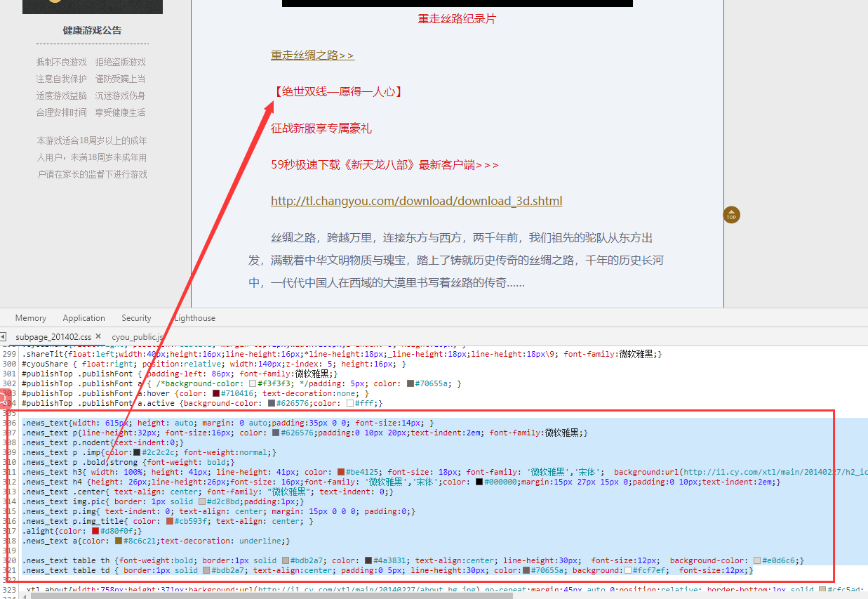Close the subpage_201402.css file tab
This screenshot has height=599, width=868.
point(98,336)
